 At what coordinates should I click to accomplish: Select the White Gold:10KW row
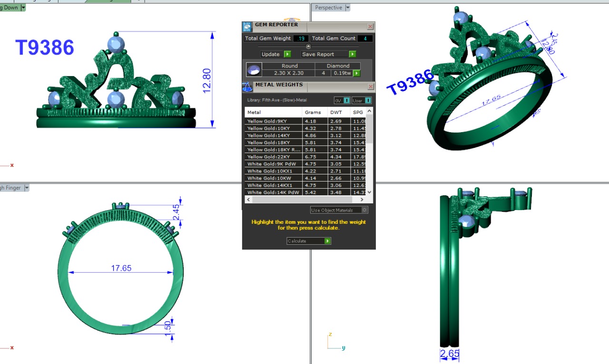coord(274,178)
